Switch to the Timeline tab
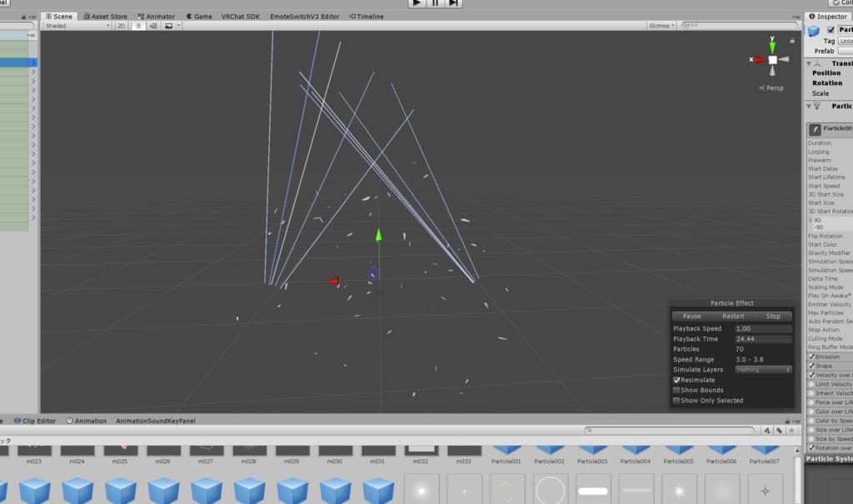This screenshot has width=853, height=504. click(x=367, y=17)
